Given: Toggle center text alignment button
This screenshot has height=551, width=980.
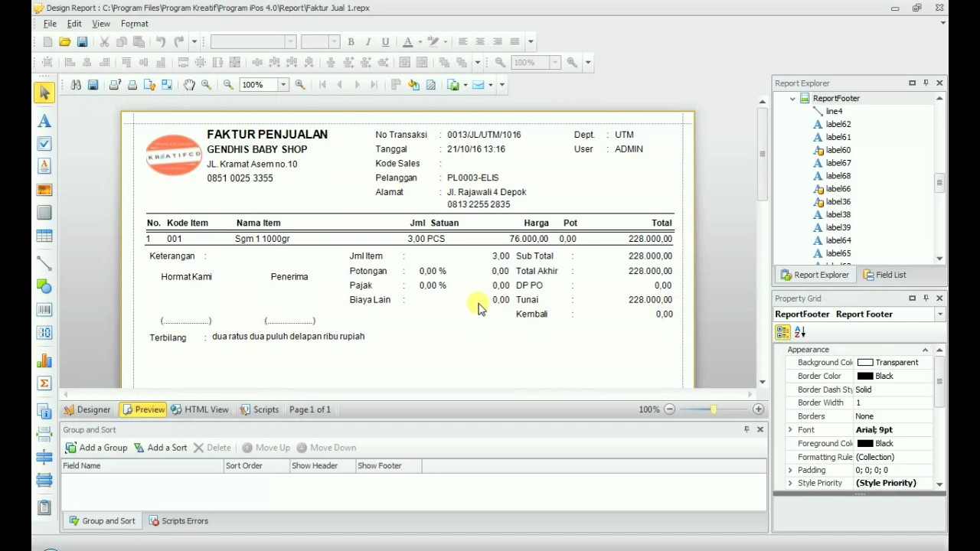Looking at the screenshot, I should click(480, 42).
